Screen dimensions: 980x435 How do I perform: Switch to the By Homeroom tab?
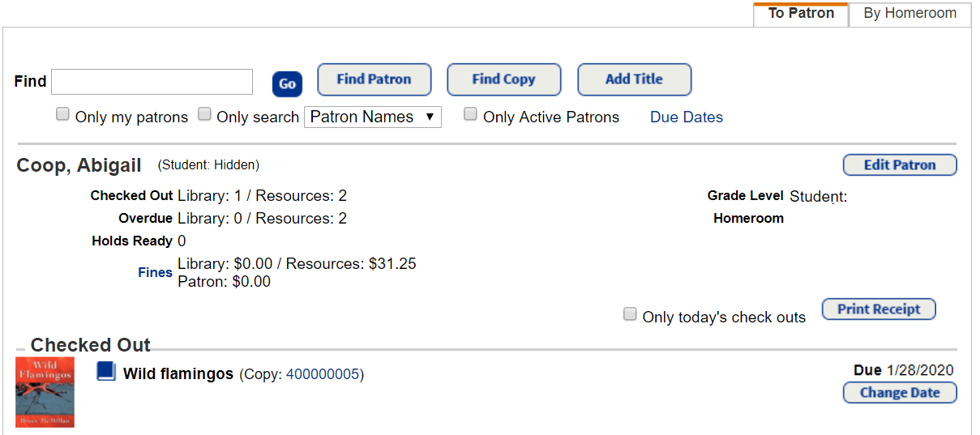[909, 14]
